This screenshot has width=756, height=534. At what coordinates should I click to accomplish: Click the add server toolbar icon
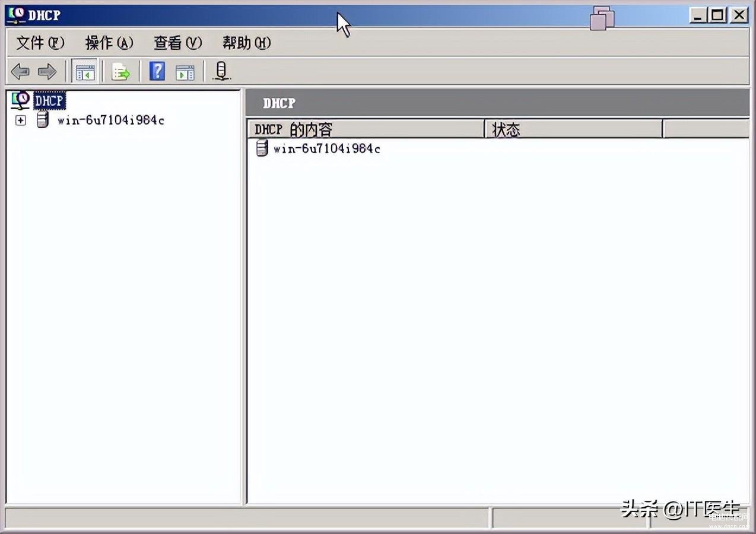pos(221,72)
